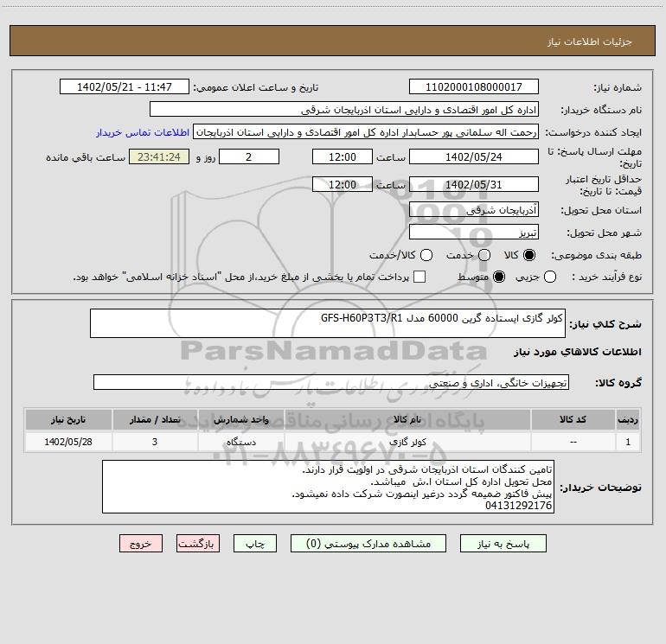Click the price validity date 1402/05/31
The width and height of the screenshot is (666, 644).
474,185
